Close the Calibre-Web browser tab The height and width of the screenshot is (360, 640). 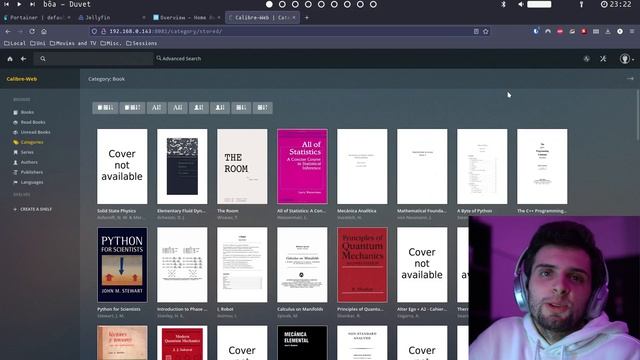tap(293, 18)
